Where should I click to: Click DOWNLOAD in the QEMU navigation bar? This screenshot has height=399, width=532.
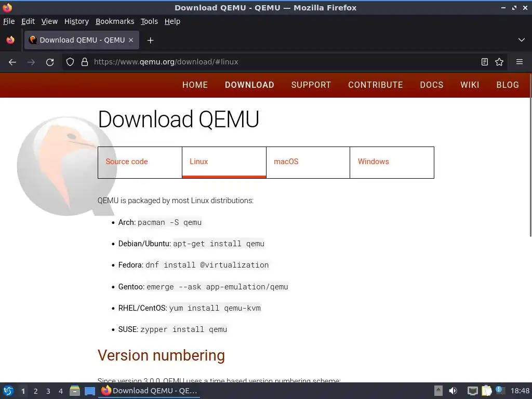click(250, 85)
